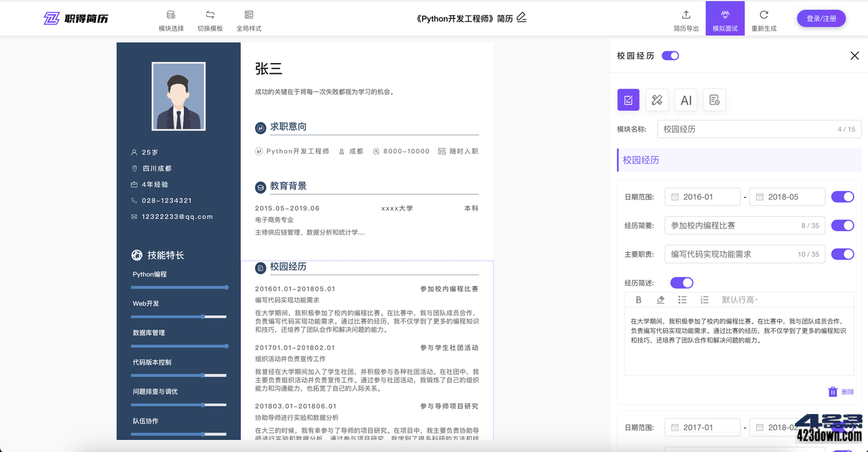Click the 简历导出 export icon
This screenshot has height=452, width=868.
tap(686, 18)
